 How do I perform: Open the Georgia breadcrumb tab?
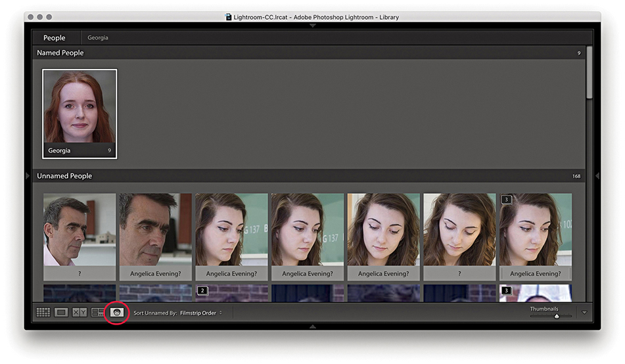coord(98,38)
